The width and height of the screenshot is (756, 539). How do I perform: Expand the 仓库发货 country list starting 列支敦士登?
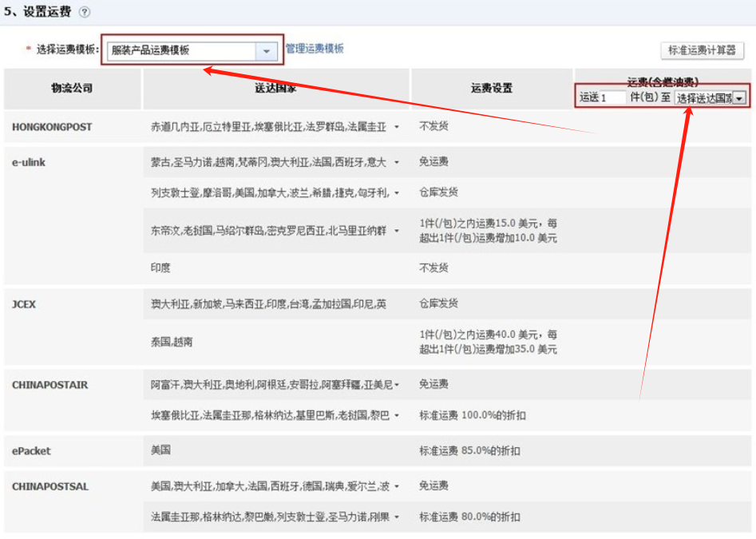(397, 192)
